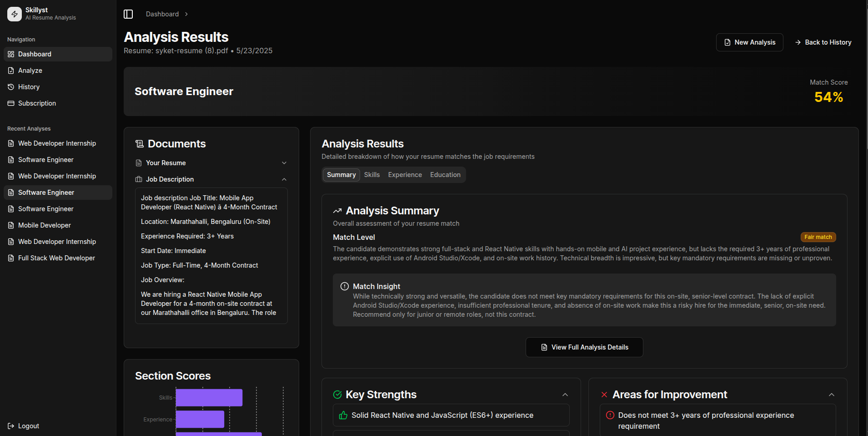Click the Documents heading icon
This screenshot has height=436, width=868.
coord(140,144)
